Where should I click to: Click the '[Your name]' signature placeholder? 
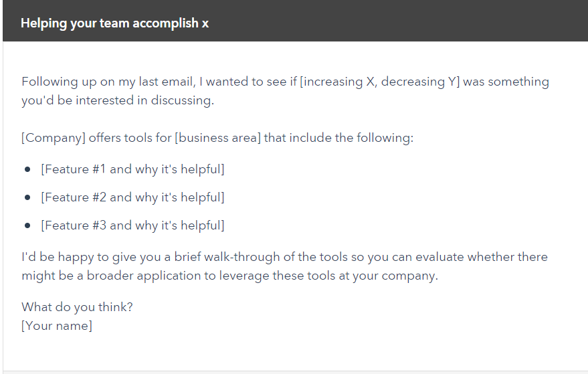[57, 326]
